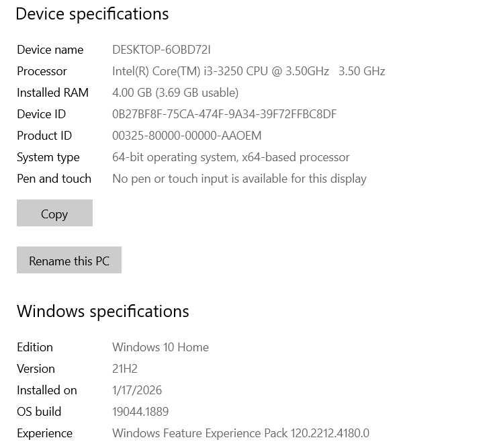Click the 64-bit operating system text
Image resolution: width=497 pixels, height=448 pixels.
pyautogui.click(x=230, y=157)
